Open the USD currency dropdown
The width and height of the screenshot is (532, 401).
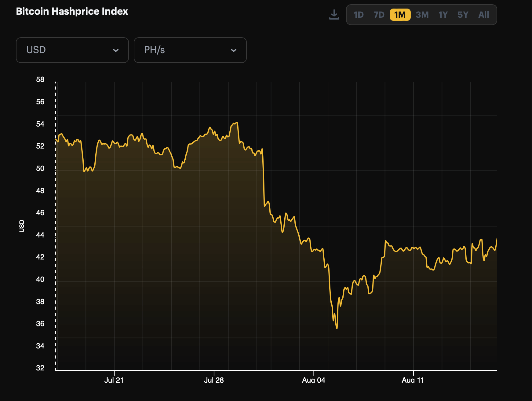click(72, 50)
